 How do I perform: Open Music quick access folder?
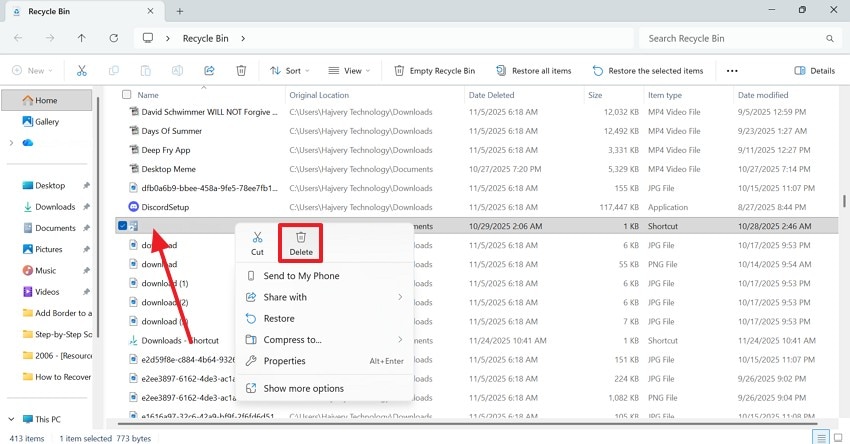[x=46, y=270]
